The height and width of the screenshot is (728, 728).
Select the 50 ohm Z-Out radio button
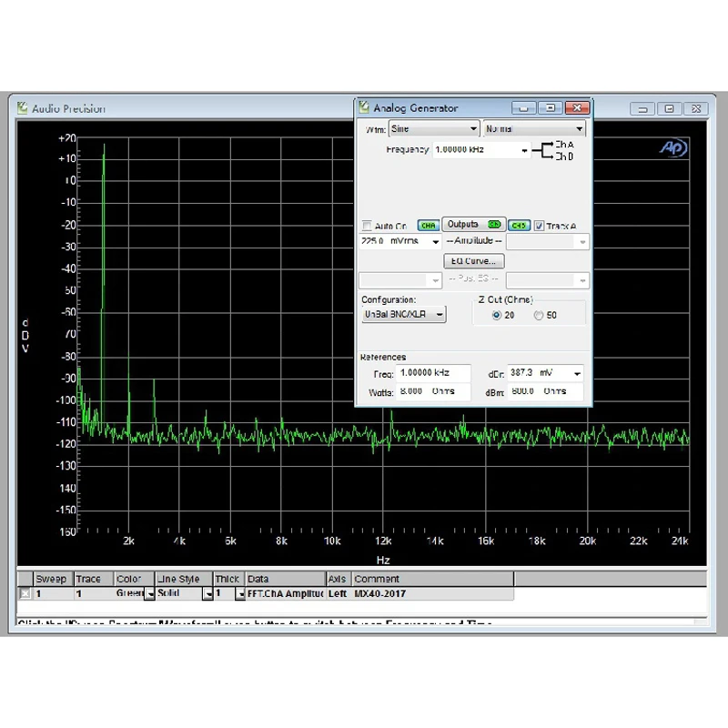point(538,315)
